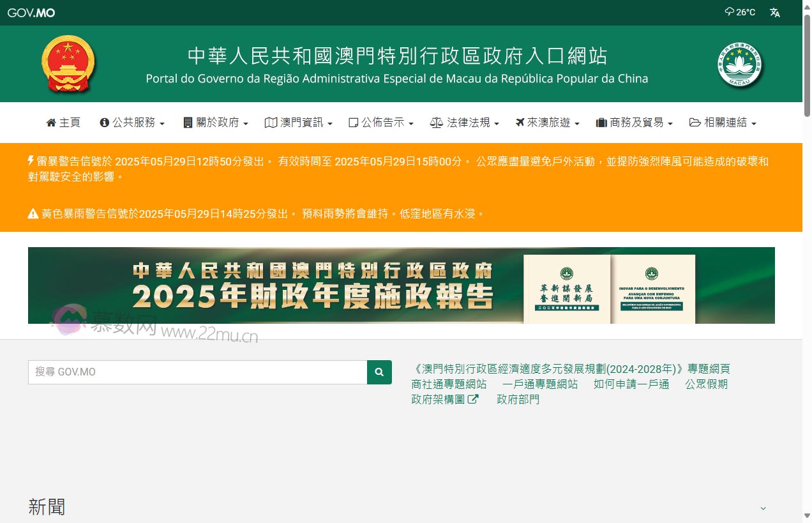Open the 來澳旅遊 menu
The height and width of the screenshot is (523, 812).
pyautogui.click(x=547, y=123)
